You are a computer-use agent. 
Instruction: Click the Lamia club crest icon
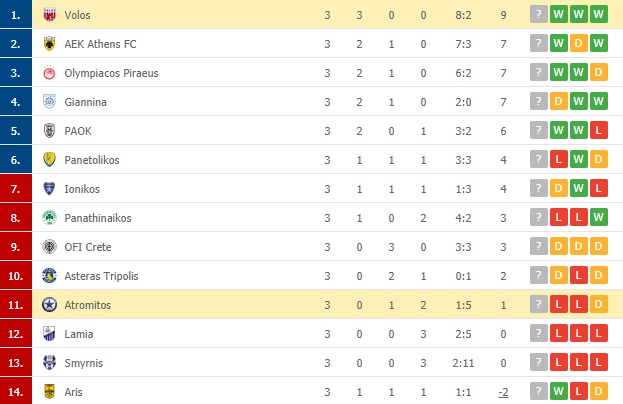tap(49, 334)
